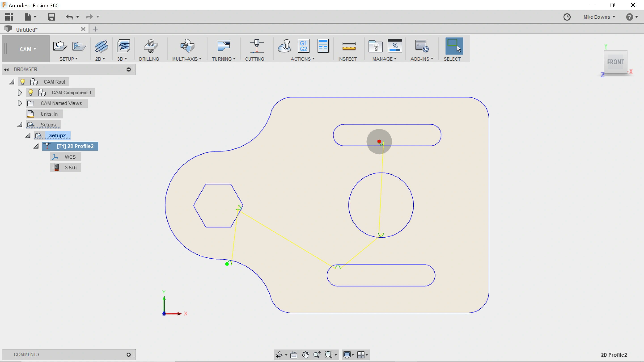The image size is (644, 362).
Task: Open the Setup Sheet icon
Action: pyautogui.click(x=323, y=46)
